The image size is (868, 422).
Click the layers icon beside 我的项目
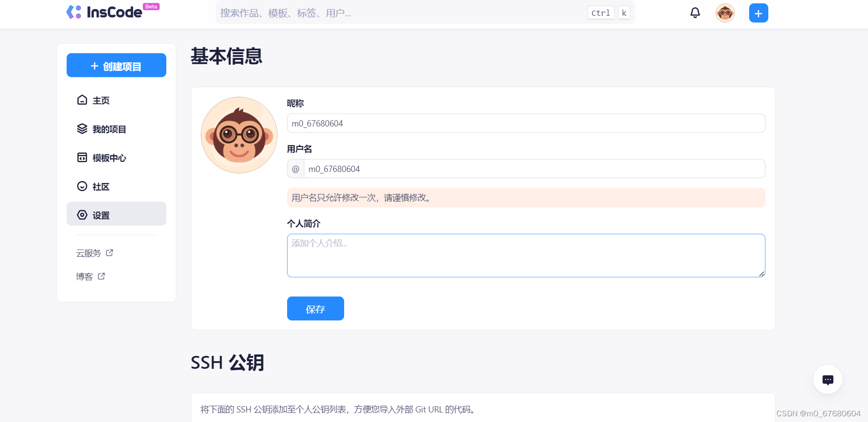(82, 128)
